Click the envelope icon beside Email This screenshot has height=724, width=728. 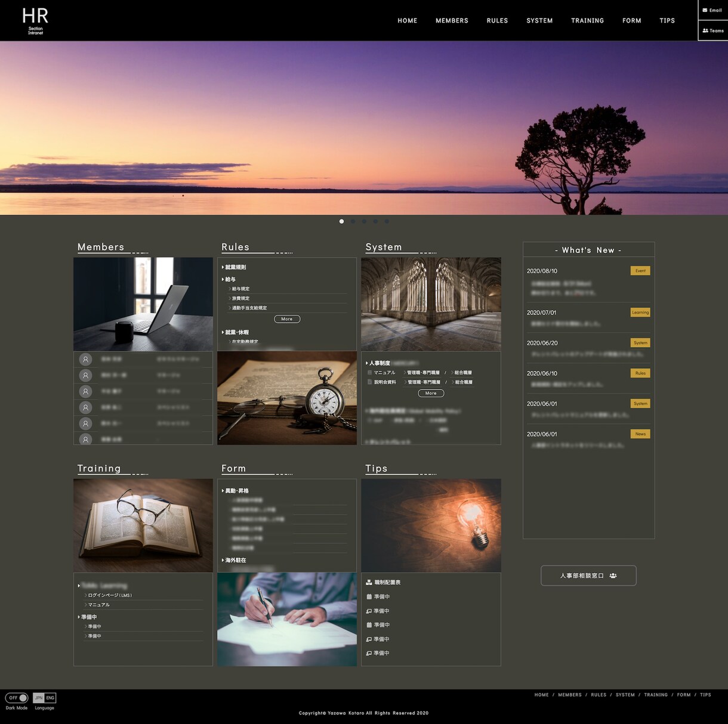(705, 10)
